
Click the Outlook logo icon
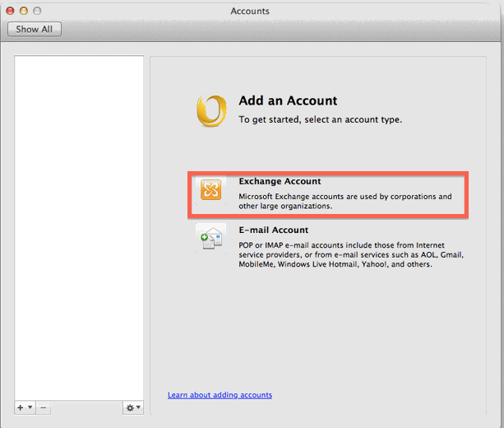[x=211, y=110]
